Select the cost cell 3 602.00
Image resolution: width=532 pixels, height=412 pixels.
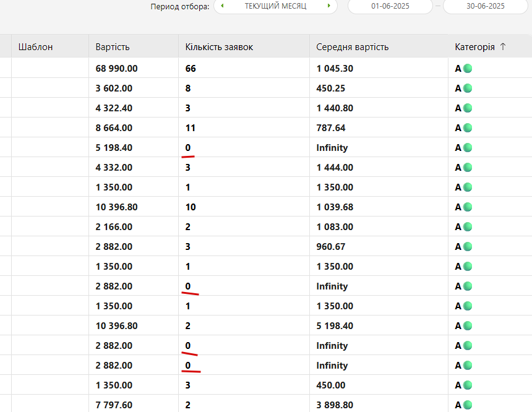114,88
